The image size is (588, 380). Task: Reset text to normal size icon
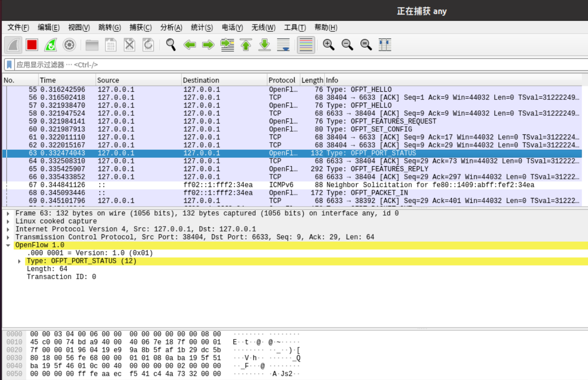point(366,44)
